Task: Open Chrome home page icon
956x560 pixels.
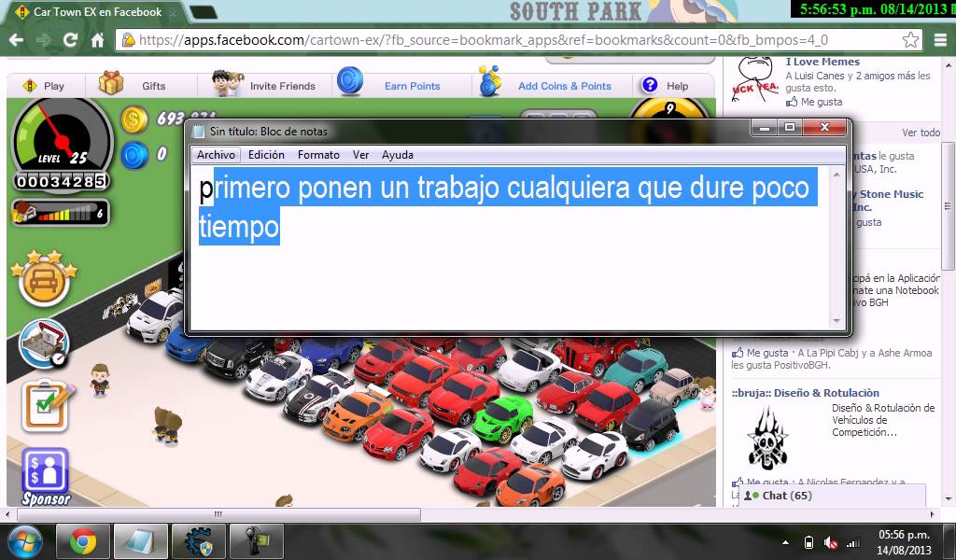Action: [97, 40]
